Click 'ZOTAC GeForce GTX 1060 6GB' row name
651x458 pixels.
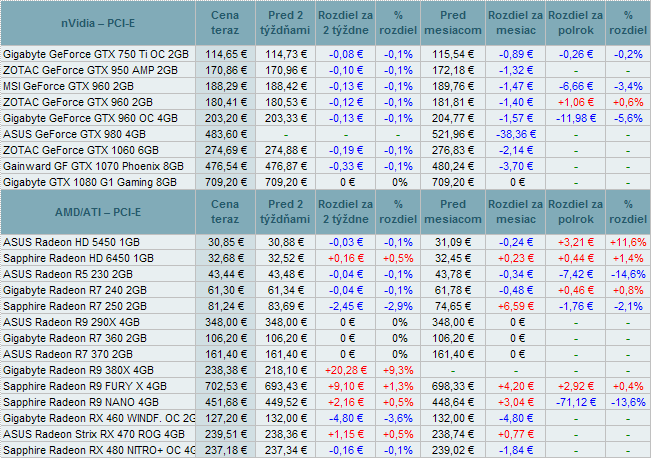coord(81,150)
